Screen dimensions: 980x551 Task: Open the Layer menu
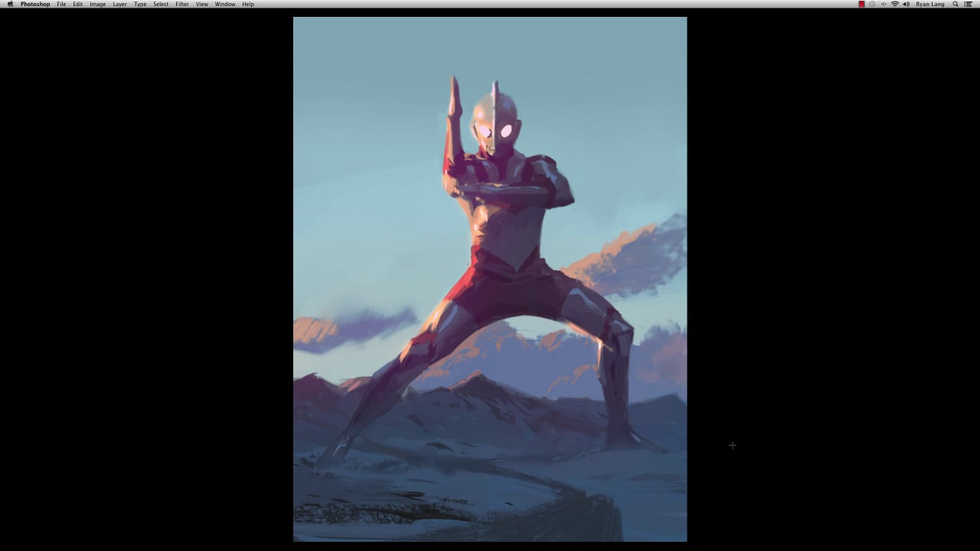[x=120, y=4]
